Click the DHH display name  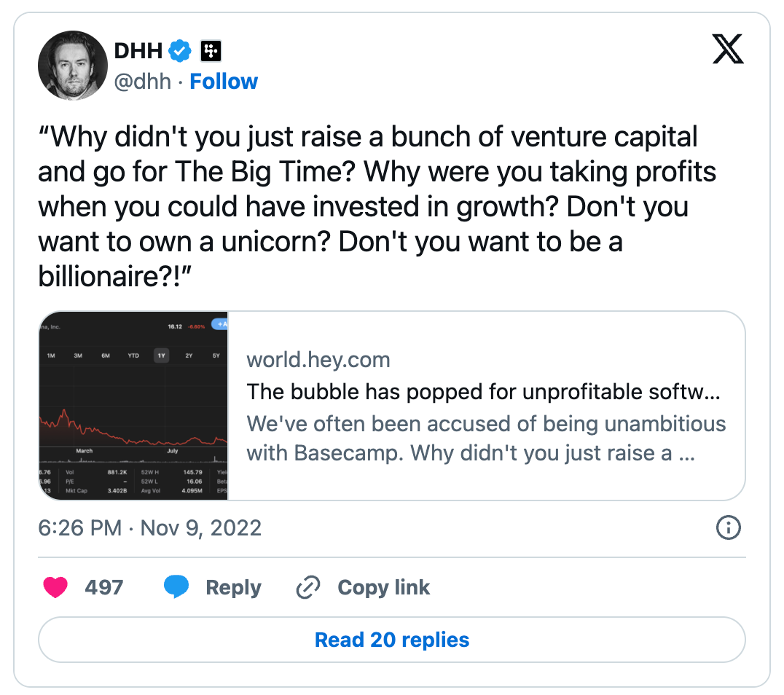tap(139, 51)
